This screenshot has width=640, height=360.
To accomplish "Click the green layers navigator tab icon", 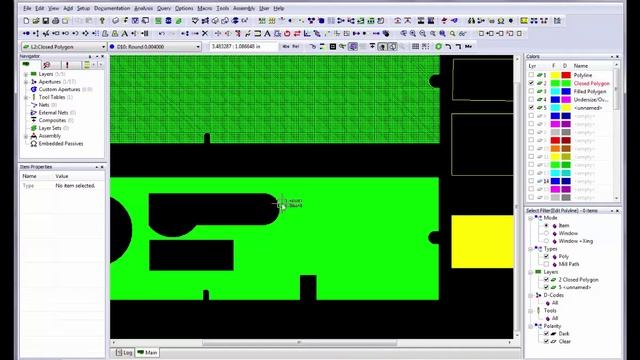I will click(27, 64).
